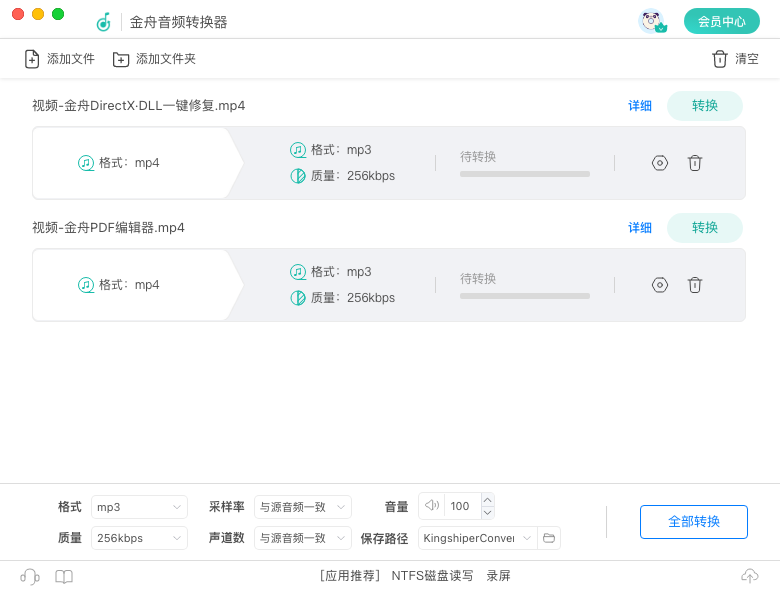
Task: Click the progress bar of PDF编辑器 file
Action: 525,296
